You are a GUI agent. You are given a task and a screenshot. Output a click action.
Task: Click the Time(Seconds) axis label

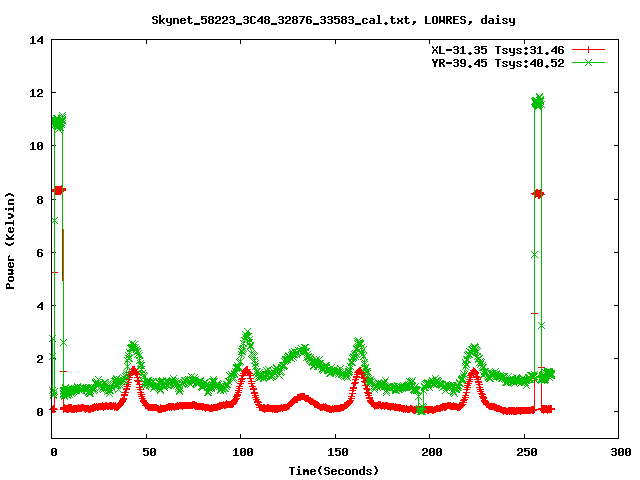pos(334,471)
